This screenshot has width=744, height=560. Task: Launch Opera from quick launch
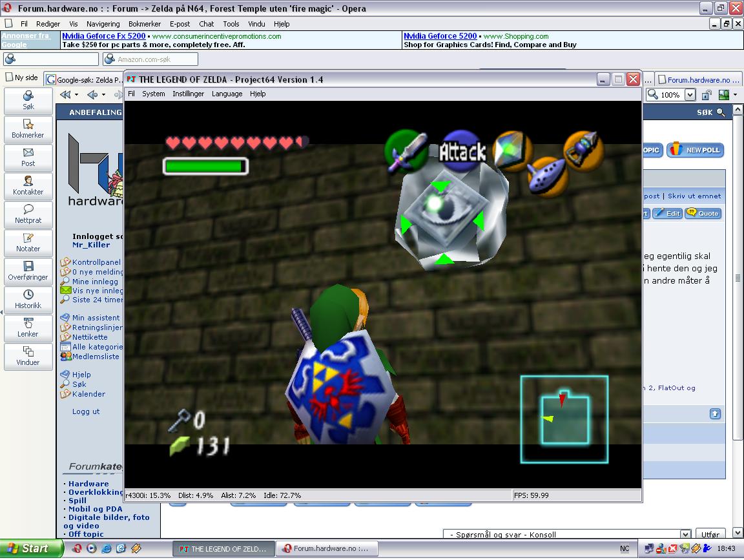pyautogui.click(x=77, y=548)
